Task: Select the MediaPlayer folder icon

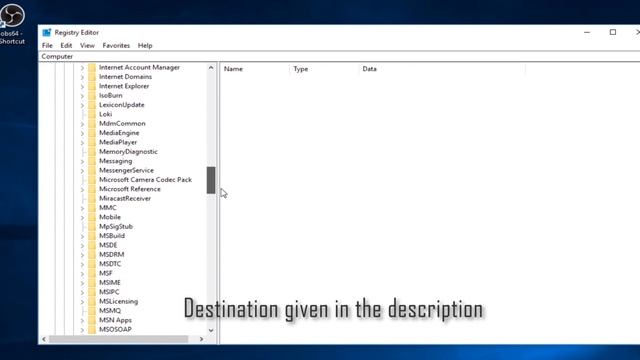Action: (92, 142)
